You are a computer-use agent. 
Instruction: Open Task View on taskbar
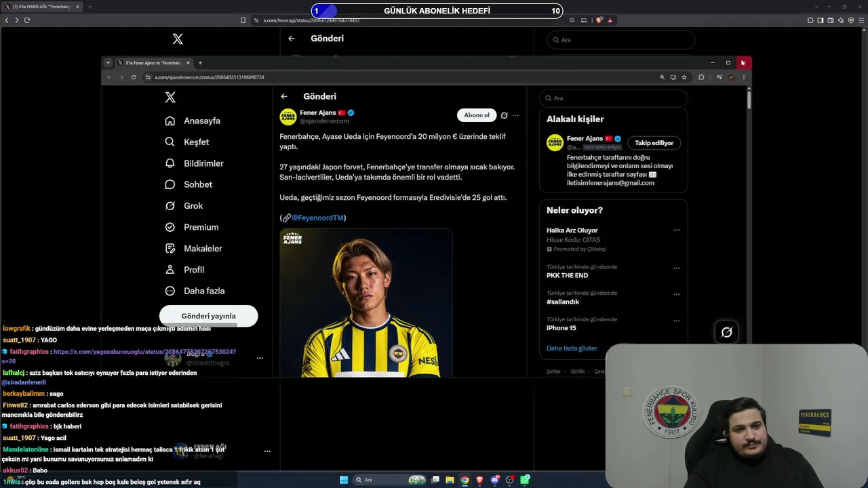(x=435, y=480)
